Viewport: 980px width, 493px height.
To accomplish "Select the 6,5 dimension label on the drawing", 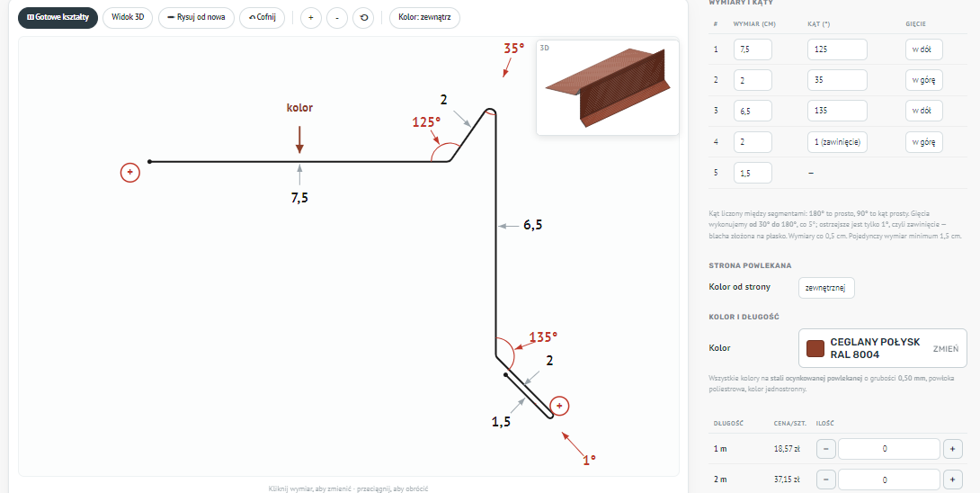I will click(x=532, y=225).
